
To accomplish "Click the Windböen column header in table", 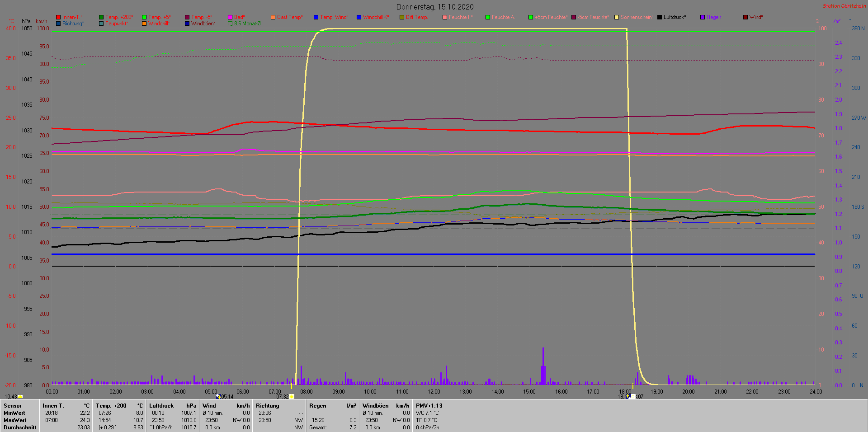I will pos(376,406).
